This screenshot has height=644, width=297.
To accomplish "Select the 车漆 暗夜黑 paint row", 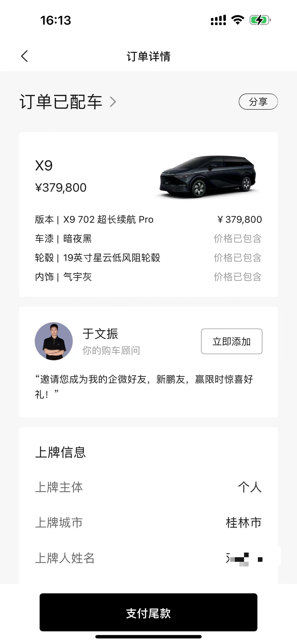I will click(148, 238).
